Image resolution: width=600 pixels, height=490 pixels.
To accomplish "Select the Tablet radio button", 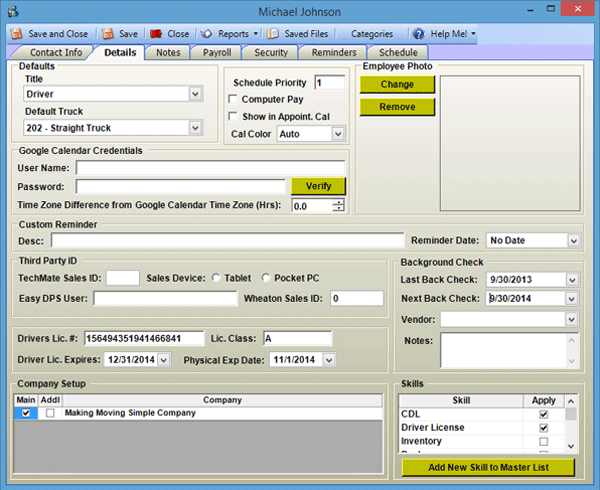I will (216, 278).
